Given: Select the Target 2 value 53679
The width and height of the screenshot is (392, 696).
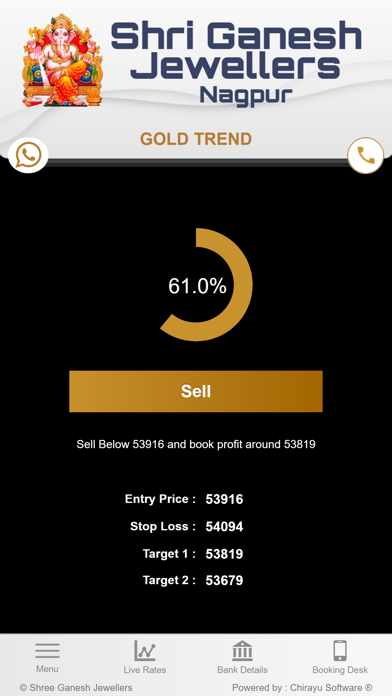Looking at the screenshot, I should tap(224, 581).
